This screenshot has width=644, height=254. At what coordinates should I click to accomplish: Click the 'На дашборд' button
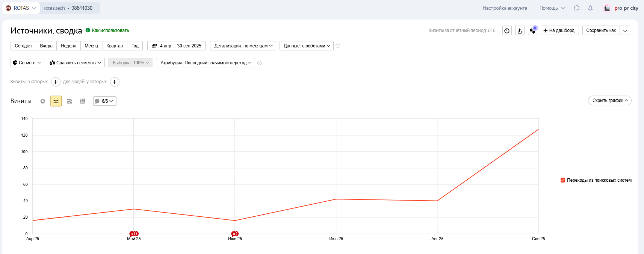click(559, 30)
